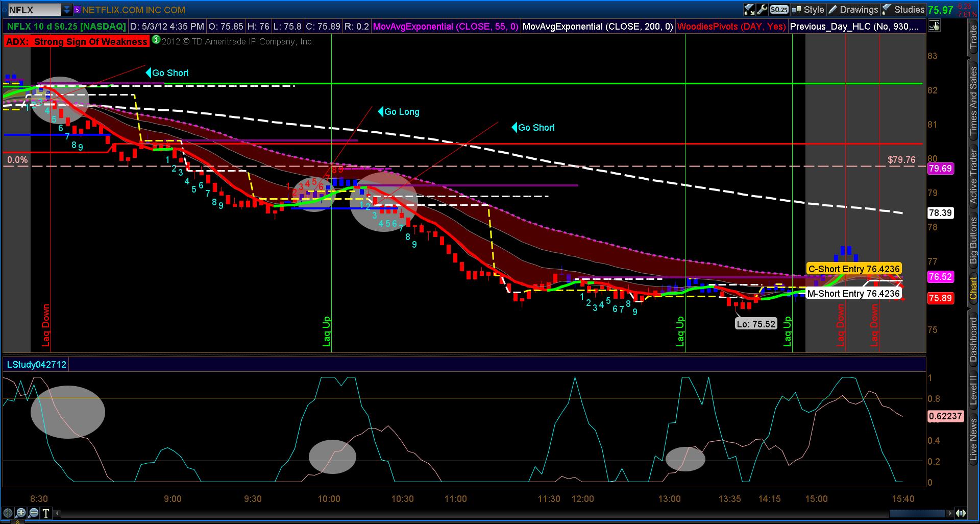This screenshot has height=524, width=980.
Task: Open the Style menu
Action: tap(807, 10)
